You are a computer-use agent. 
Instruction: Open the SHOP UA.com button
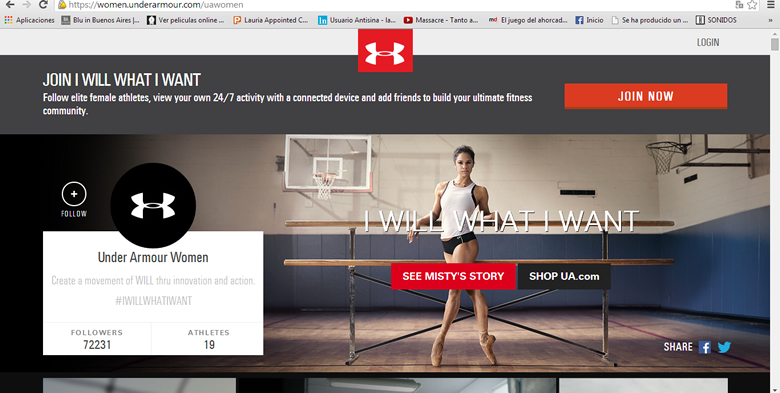pyautogui.click(x=564, y=276)
